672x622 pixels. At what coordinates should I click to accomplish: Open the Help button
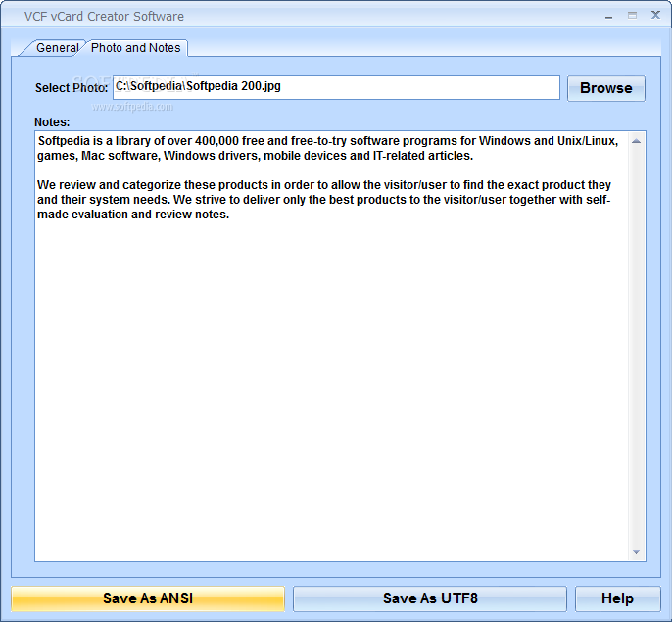[617, 598]
